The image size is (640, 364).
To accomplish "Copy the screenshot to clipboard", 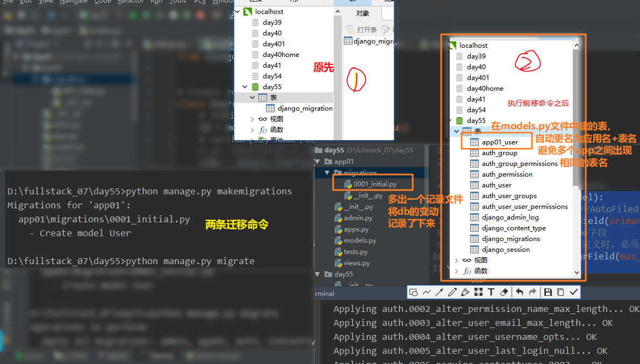I will (561, 292).
